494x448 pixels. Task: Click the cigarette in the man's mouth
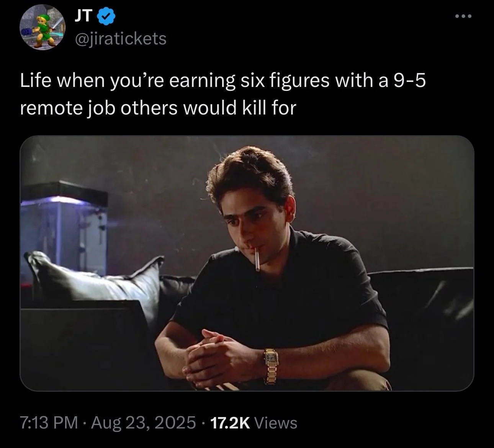[x=256, y=259]
